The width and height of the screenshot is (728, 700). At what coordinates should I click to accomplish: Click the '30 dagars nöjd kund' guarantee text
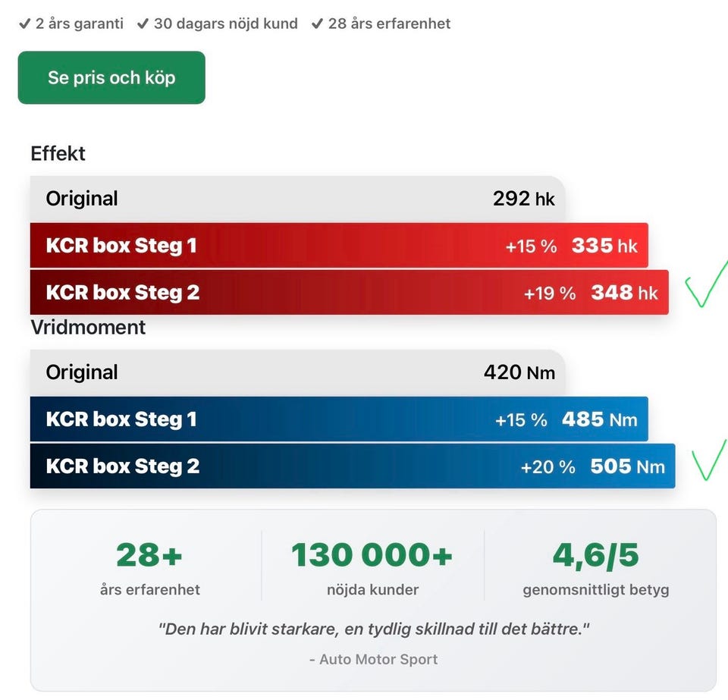pos(225,24)
